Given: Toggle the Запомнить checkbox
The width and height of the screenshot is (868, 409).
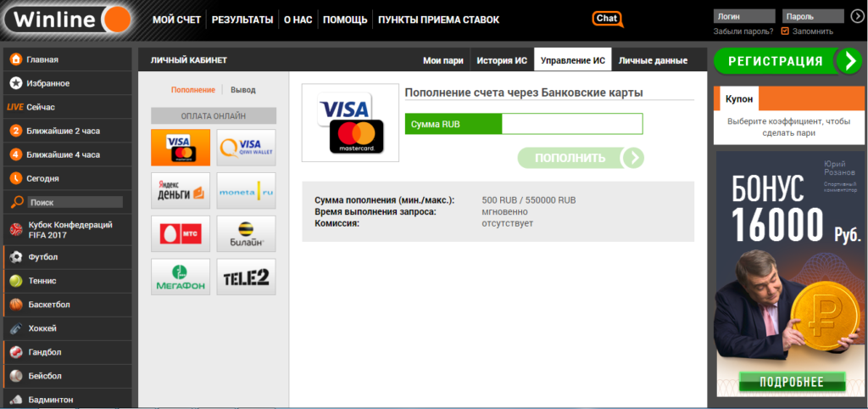Looking at the screenshot, I should pos(785,31).
